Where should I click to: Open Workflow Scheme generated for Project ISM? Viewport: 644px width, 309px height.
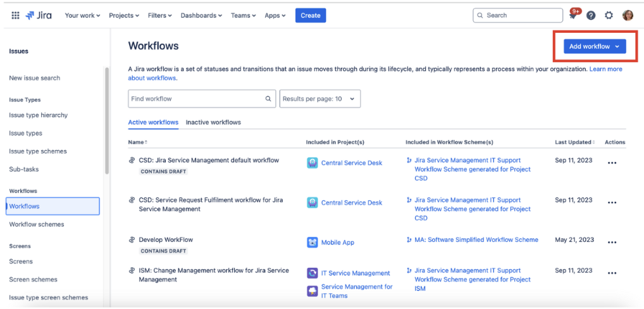click(x=473, y=279)
